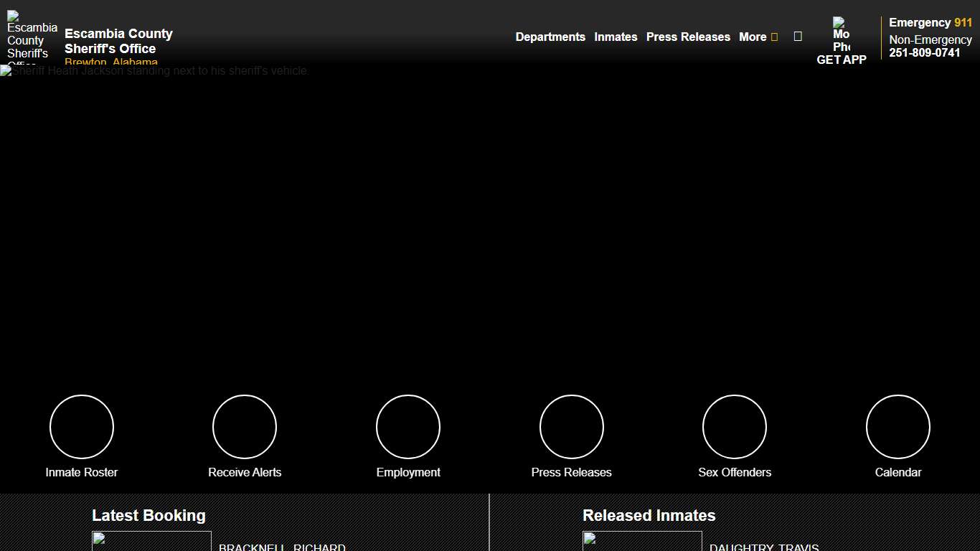Open the Inmates menu in the header

[x=616, y=37]
